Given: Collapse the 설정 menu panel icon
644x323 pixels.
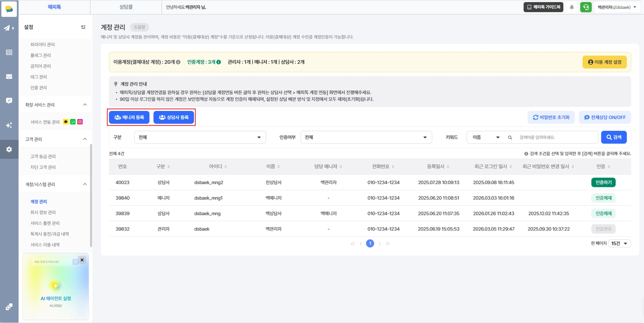Looking at the screenshot, I should [83, 27].
